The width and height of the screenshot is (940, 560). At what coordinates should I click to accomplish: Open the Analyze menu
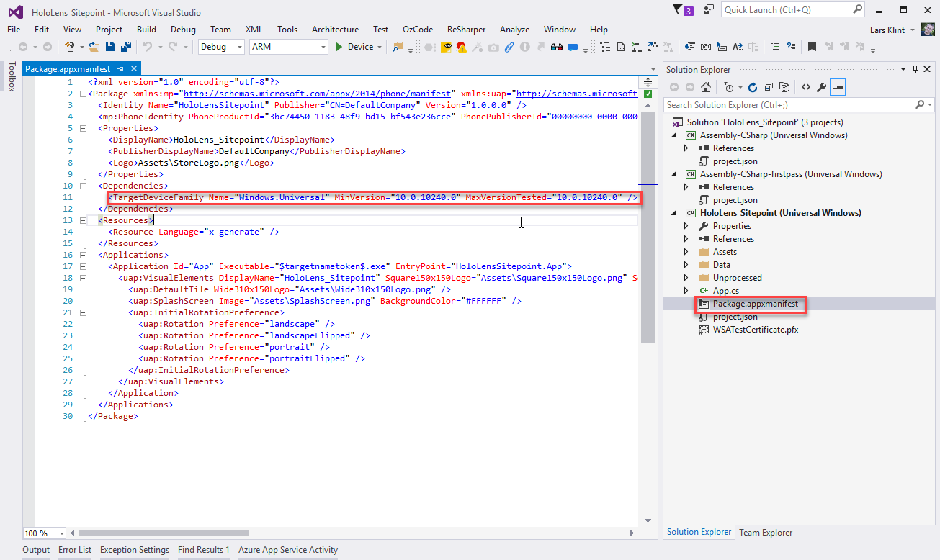click(514, 30)
